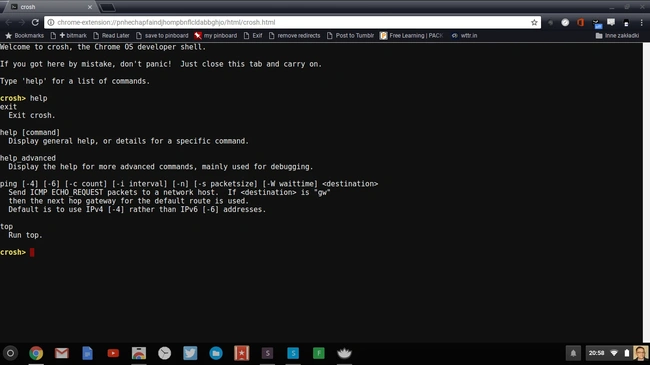Viewport: 650px width, 365px height.
Task: Go back using the back arrow
Action: tap(9, 22)
